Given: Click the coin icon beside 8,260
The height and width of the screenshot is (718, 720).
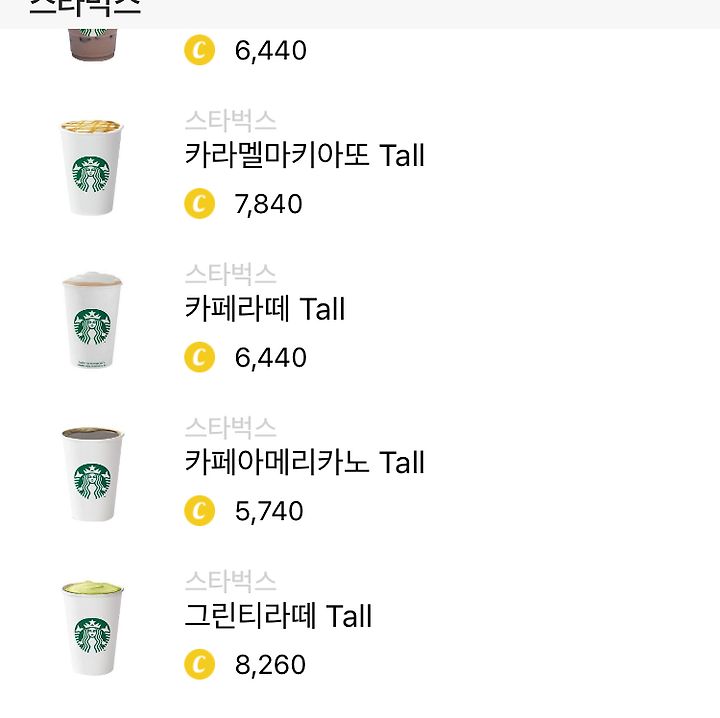Looking at the screenshot, I should [x=199, y=664].
